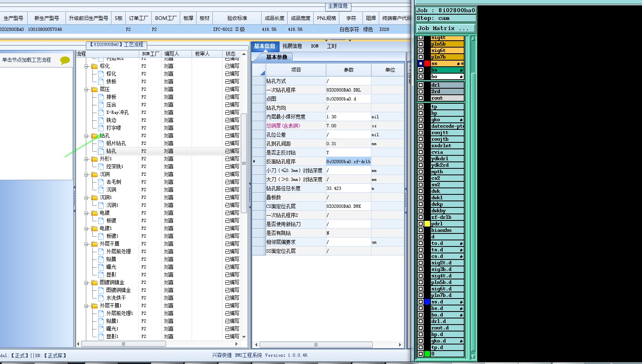Viewport: 642px width, 364px height.
Task: Click the hand icon on bo layer
Action: coord(461,76)
